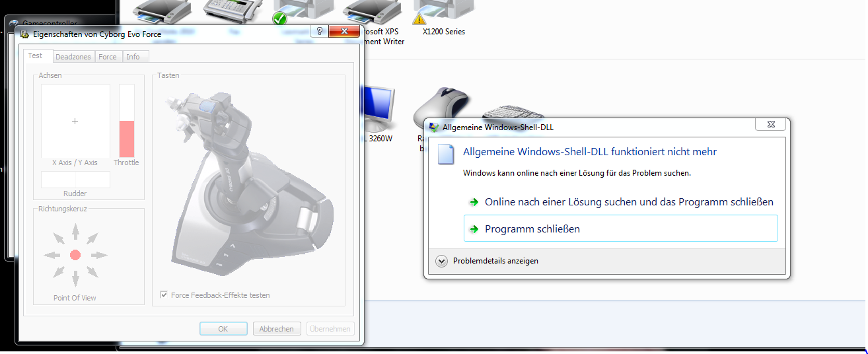Close the Allgemeine Windows-Shell-DLL dialog
The width and height of the screenshot is (868, 354).
771,124
